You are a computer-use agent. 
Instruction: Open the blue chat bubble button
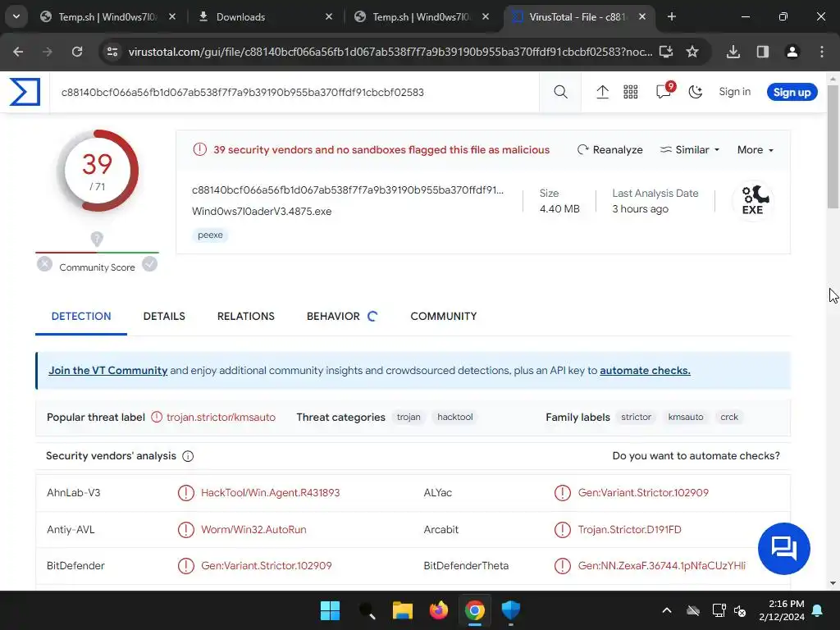pos(783,549)
